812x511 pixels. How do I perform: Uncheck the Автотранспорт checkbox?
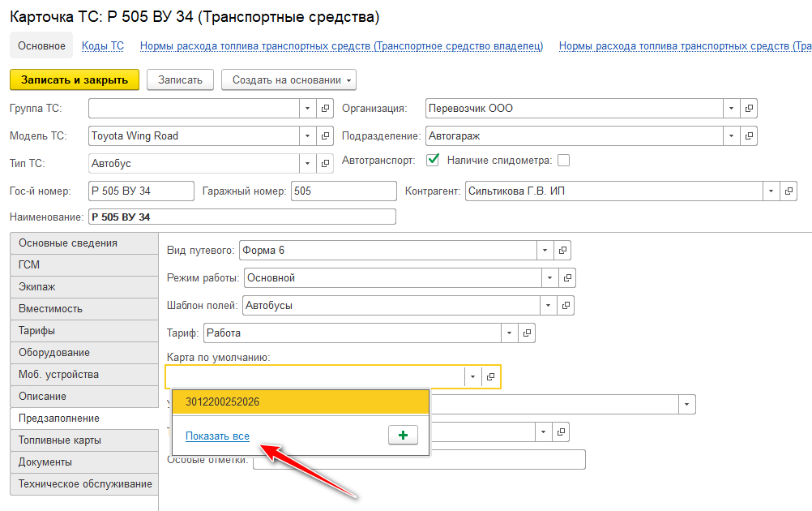433,160
